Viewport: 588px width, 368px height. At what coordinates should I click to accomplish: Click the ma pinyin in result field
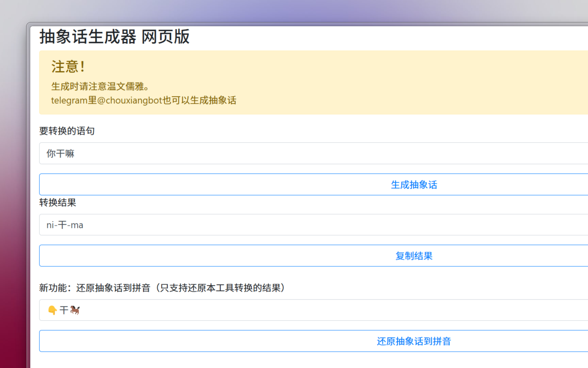77,225
